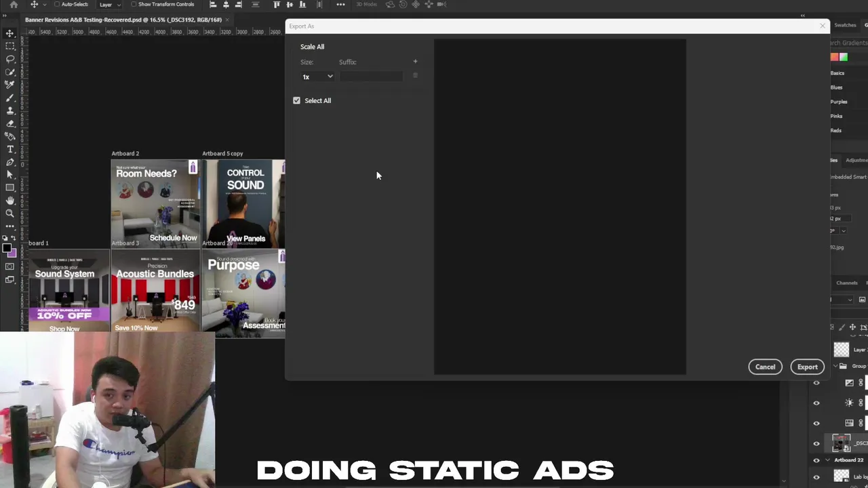Select the Lasso tool
The width and height of the screenshot is (868, 488).
(x=9, y=59)
